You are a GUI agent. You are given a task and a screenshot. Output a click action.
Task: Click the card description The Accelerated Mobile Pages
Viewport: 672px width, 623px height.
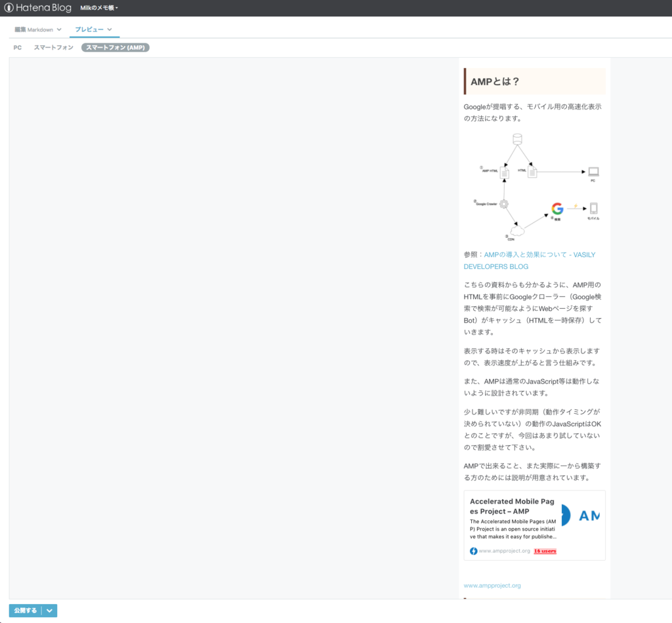click(513, 529)
